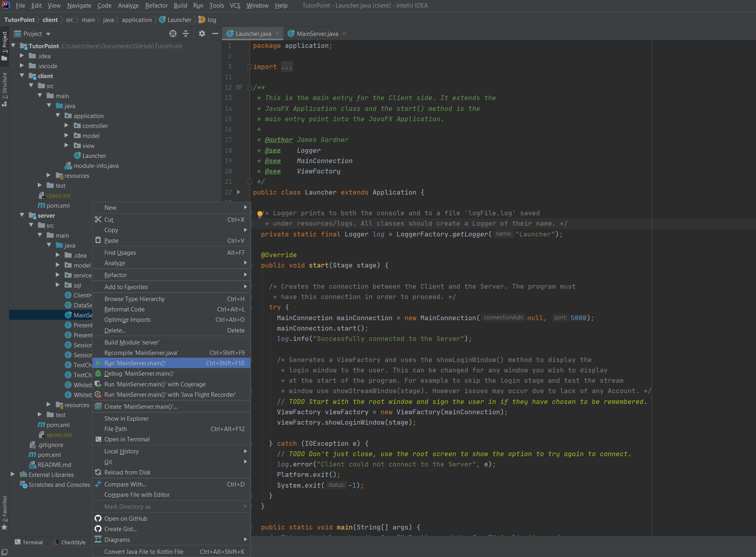The height and width of the screenshot is (557, 756).
Task: Click the yellow lightbulb intention icon
Action: coord(259,214)
